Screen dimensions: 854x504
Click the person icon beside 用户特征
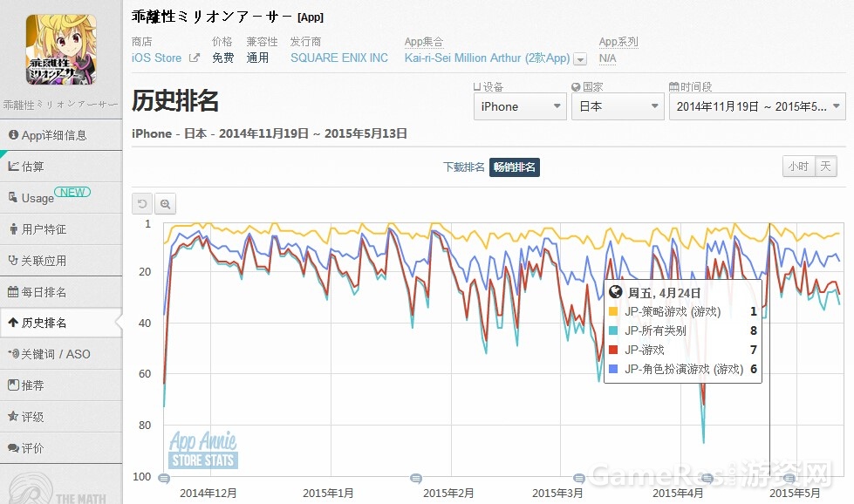(14, 229)
